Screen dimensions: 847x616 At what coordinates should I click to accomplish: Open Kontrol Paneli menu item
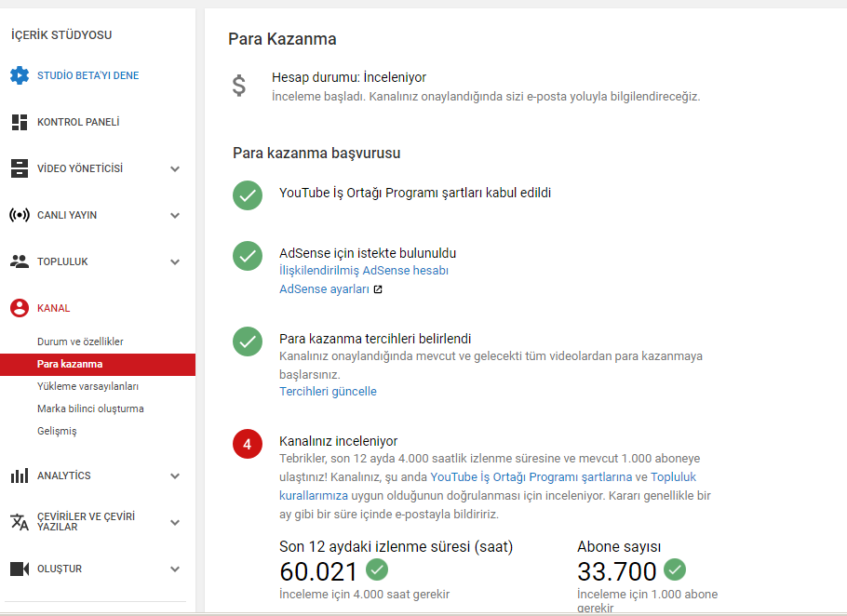click(x=78, y=122)
